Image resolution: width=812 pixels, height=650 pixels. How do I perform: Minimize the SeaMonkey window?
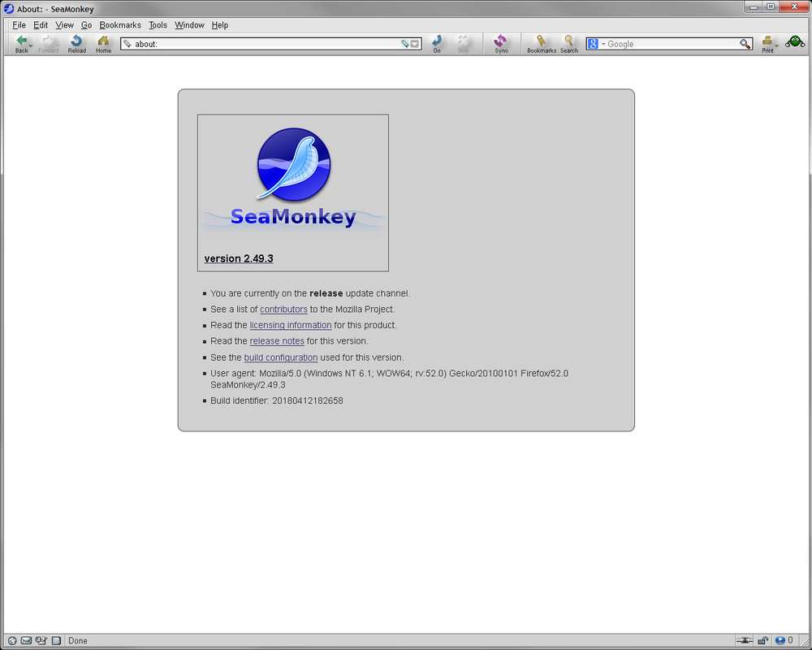point(754,6)
